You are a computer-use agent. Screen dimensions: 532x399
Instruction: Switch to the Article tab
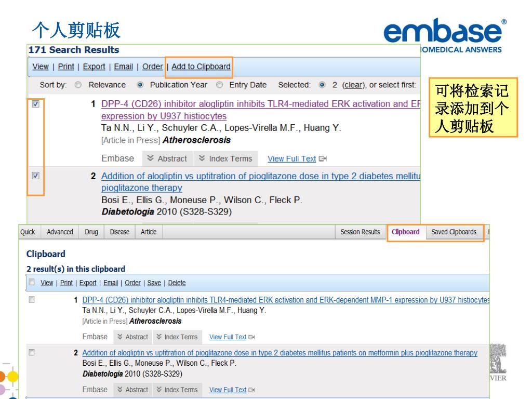coord(149,232)
